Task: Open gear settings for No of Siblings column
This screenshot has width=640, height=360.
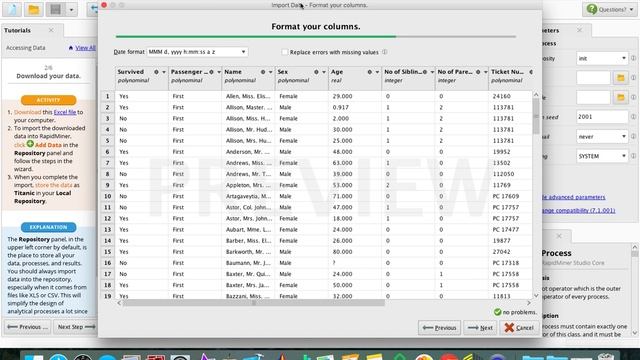Action: coord(425,72)
